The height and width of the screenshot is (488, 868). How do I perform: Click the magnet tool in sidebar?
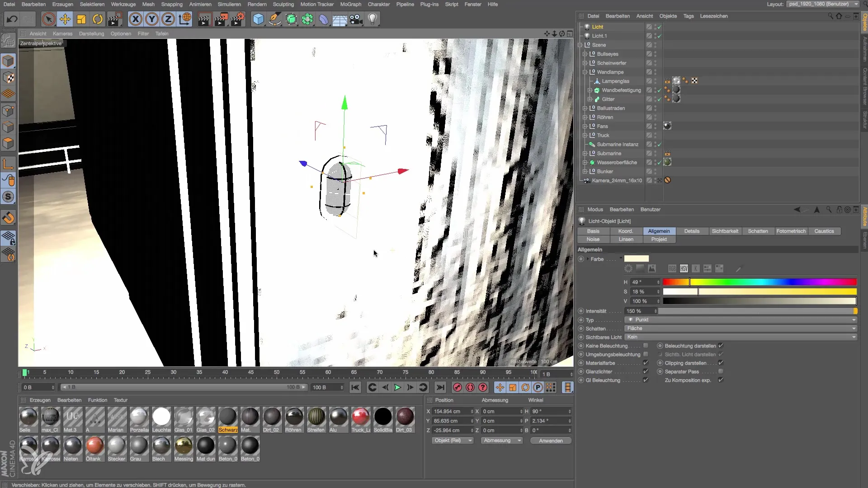pyautogui.click(x=9, y=218)
